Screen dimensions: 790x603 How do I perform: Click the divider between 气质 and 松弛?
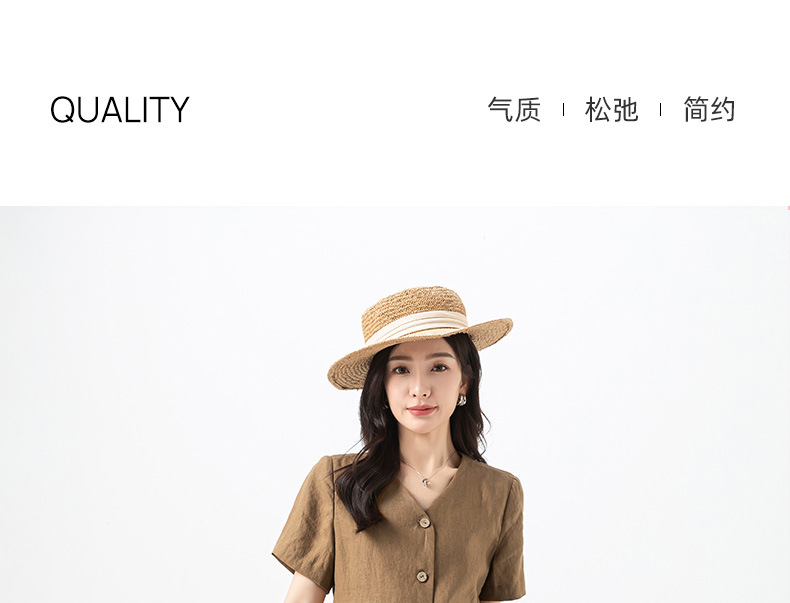coord(563,109)
